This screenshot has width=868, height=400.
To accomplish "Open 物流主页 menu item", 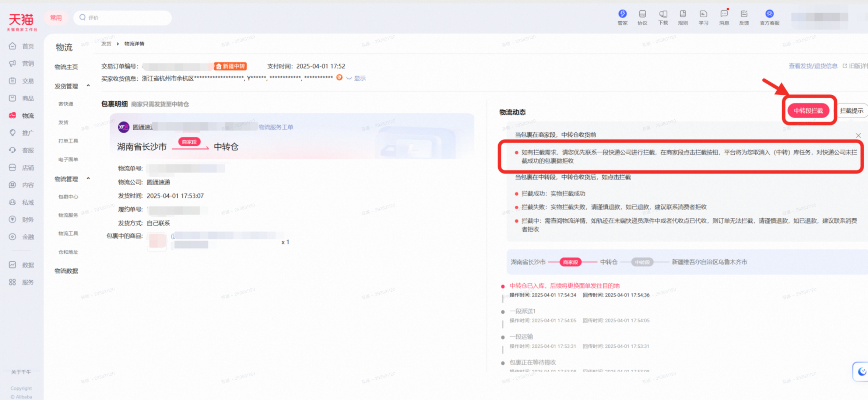I will pyautogui.click(x=66, y=67).
